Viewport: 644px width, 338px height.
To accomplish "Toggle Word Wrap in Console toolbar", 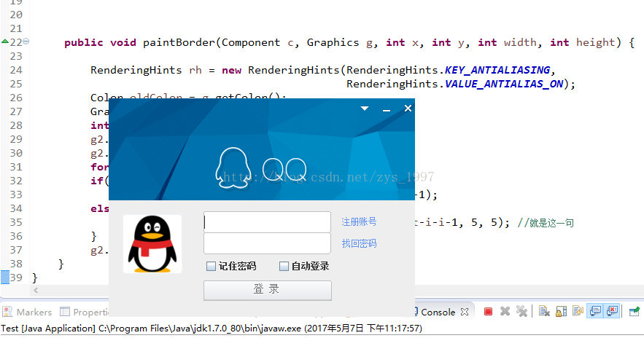I will pyautogui.click(x=578, y=312).
